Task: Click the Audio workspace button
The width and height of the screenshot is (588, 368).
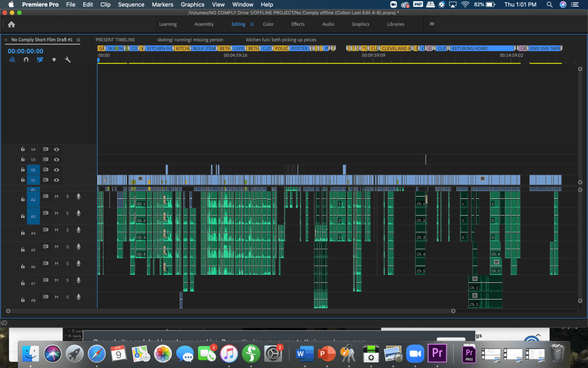Action: coord(328,25)
